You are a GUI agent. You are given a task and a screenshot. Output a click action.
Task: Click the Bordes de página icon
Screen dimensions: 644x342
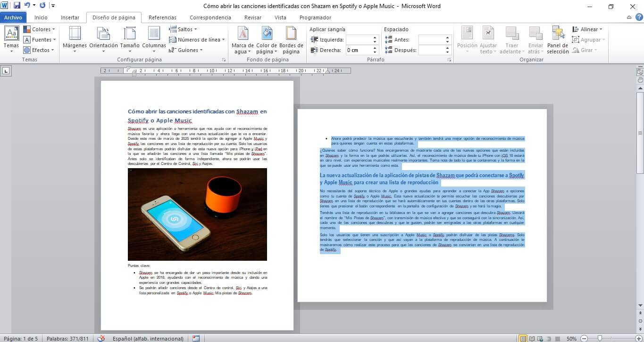click(x=291, y=33)
